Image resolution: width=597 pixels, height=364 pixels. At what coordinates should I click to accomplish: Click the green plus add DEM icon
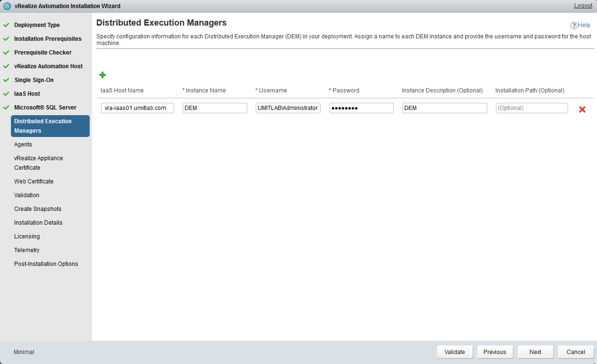tap(103, 75)
